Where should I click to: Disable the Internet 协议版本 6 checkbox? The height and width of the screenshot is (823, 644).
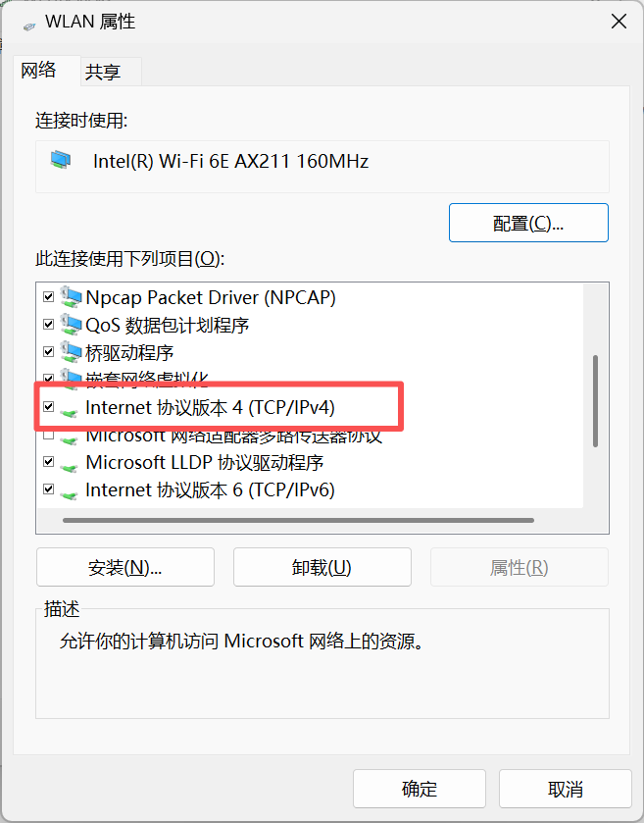click(x=48, y=489)
